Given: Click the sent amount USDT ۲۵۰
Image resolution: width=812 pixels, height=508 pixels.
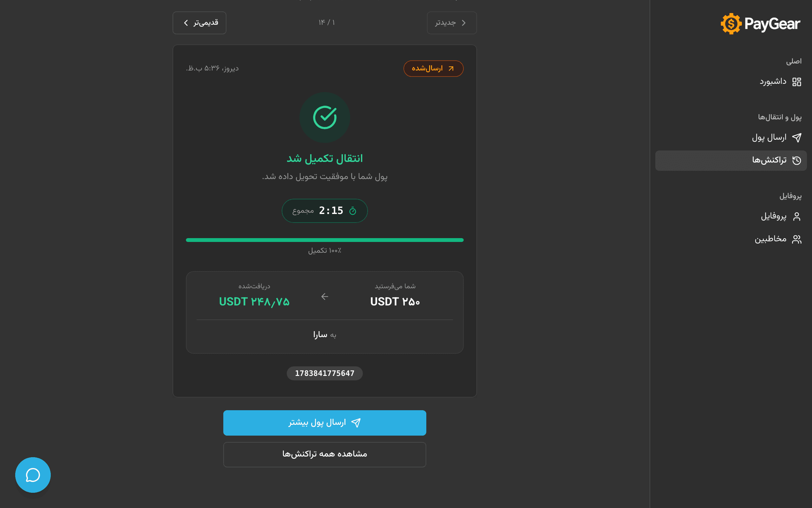Looking at the screenshot, I should (395, 302).
